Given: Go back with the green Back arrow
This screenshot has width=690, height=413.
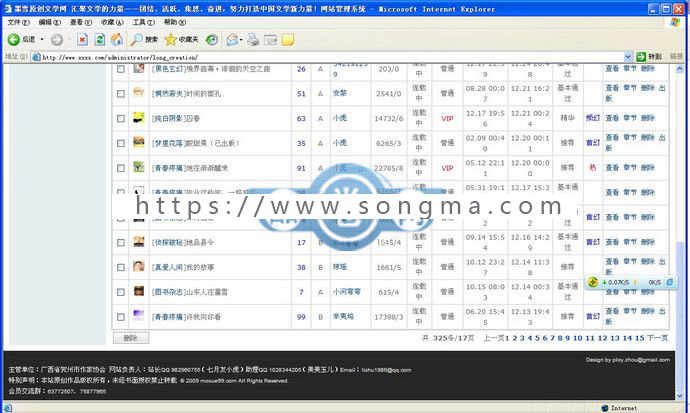Looking at the screenshot, I should tap(14, 40).
